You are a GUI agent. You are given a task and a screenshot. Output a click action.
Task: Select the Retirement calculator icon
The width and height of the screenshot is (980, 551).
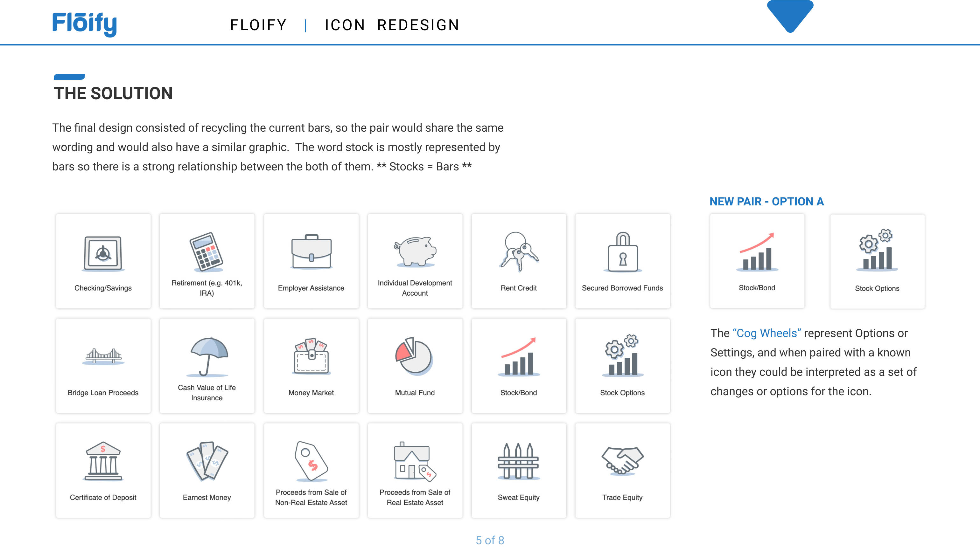206,252
